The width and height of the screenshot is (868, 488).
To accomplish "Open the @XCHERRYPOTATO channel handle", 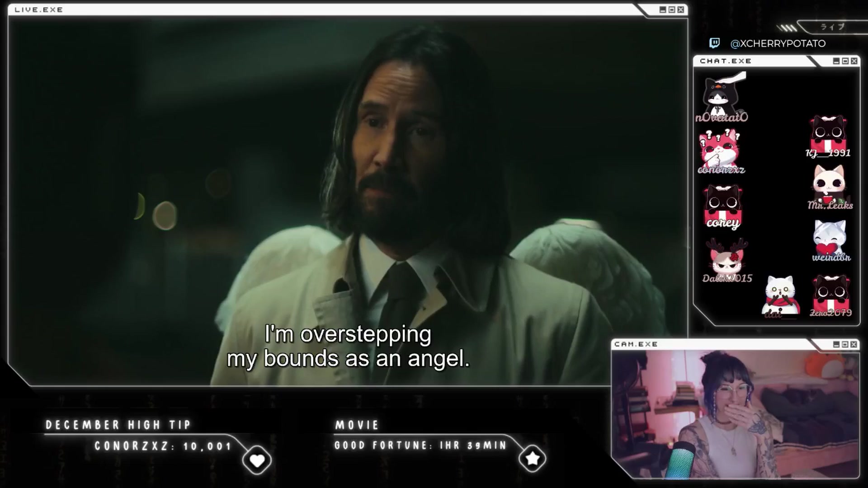I will point(778,43).
